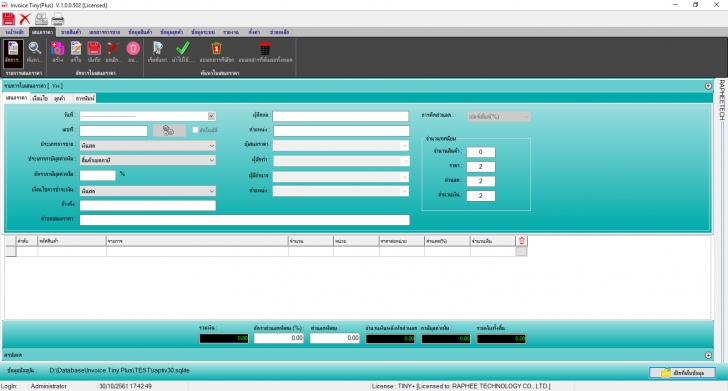Open the ข้อมูลระบบ system data ribbon tab

coord(203,32)
